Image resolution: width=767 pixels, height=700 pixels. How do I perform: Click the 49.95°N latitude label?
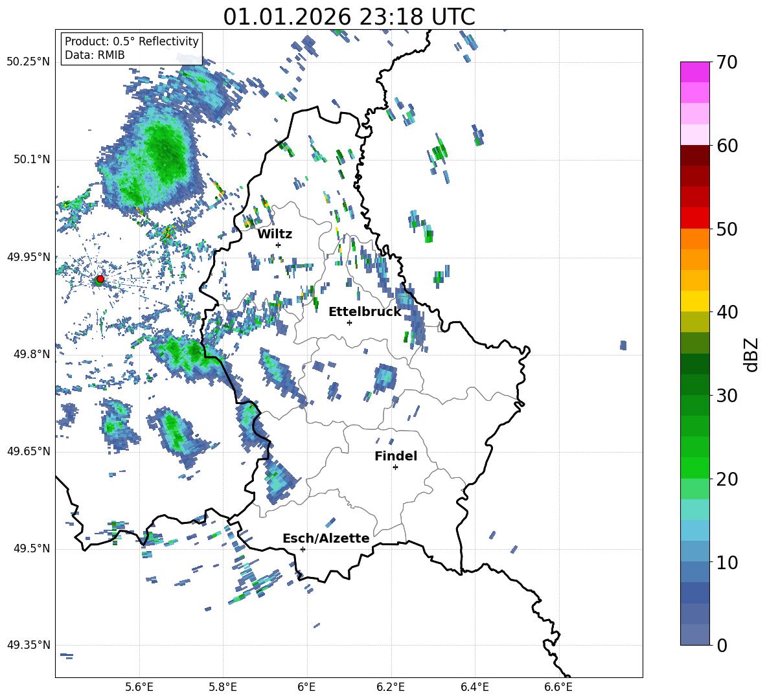point(29,257)
